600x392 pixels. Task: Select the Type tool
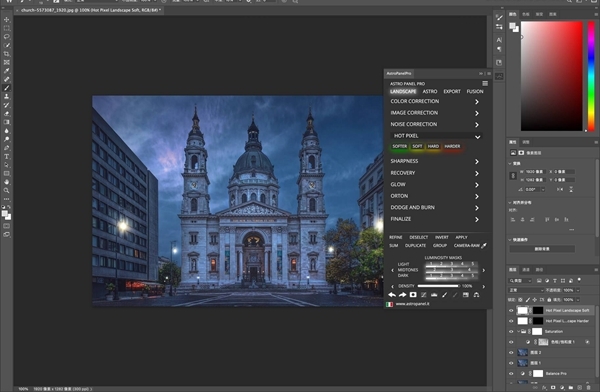[x=7, y=157]
